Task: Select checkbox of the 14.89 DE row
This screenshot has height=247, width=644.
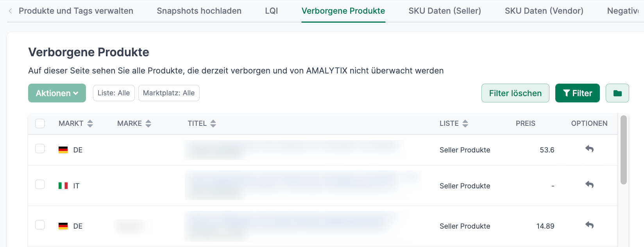Action: (40, 225)
